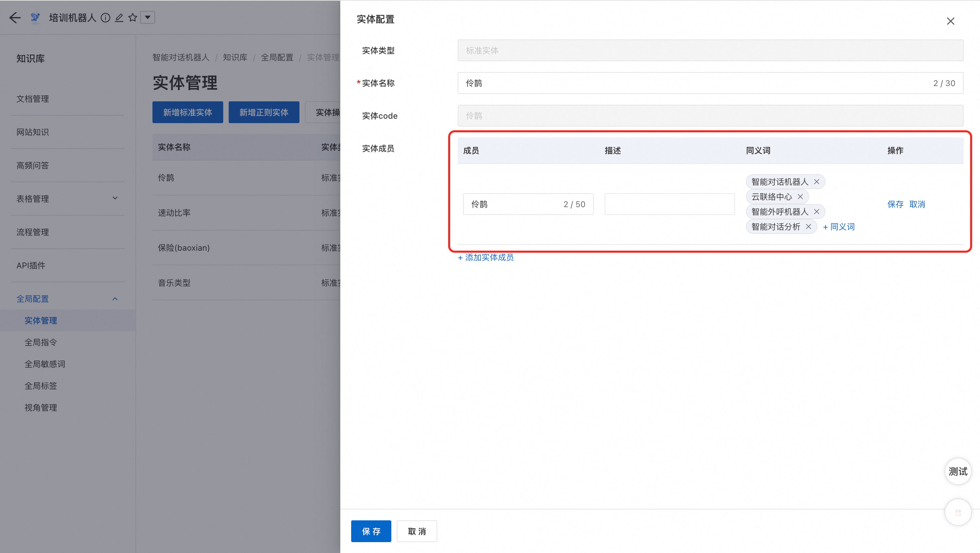Click the round floating widget below 测试
Screen dimensions: 980x553
click(x=958, y=512)
